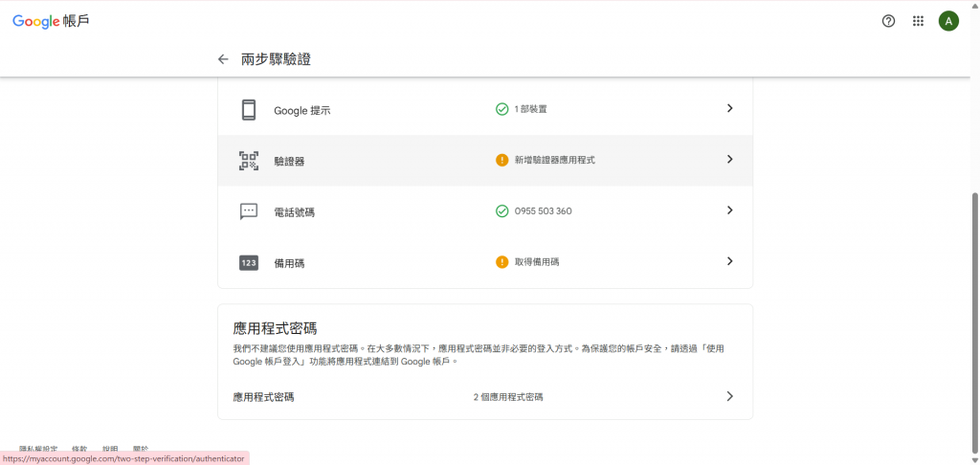This screenshot has width=980, height=465.
Task: Click the green checkmark beside 1 部裝置
Action: (502, 109)
